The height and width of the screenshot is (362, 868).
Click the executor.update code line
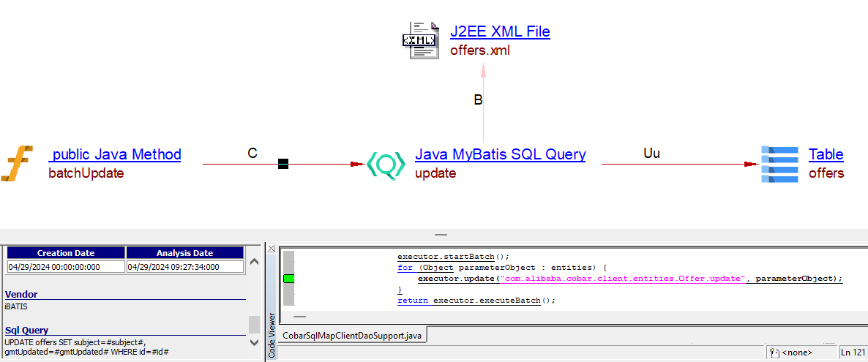coord(629,279)
